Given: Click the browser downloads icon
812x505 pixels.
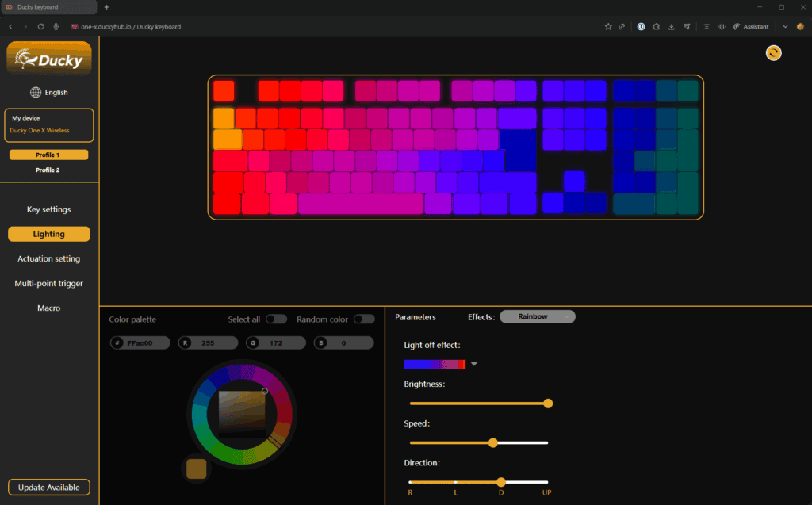Looking at the screenshot, I should pyautogui.click(x=672, y=26).
